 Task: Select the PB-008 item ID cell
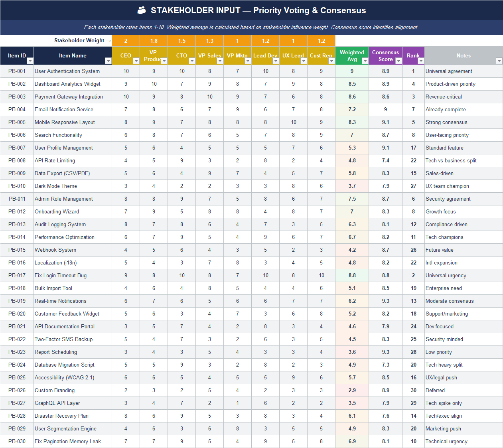[17, 160]
